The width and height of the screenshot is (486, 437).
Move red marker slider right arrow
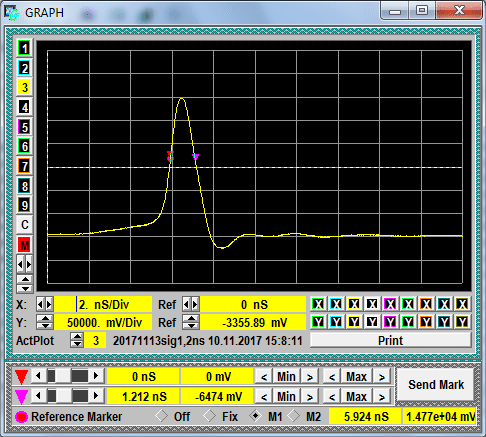point(96,376)
